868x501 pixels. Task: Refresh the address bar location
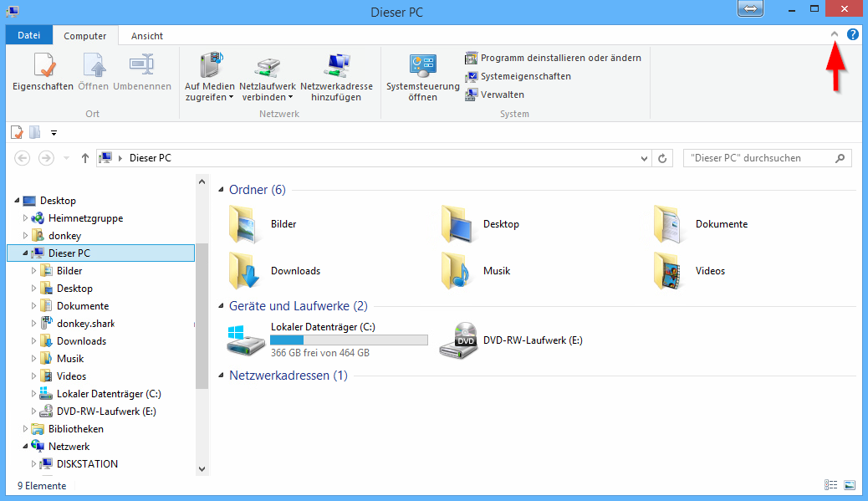[663, 158]
